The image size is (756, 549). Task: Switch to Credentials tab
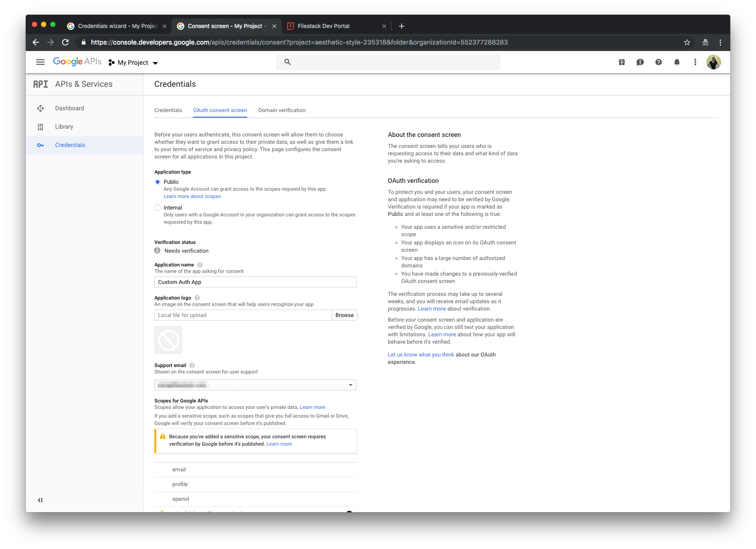pyautogui.click(x=168, y=110)
